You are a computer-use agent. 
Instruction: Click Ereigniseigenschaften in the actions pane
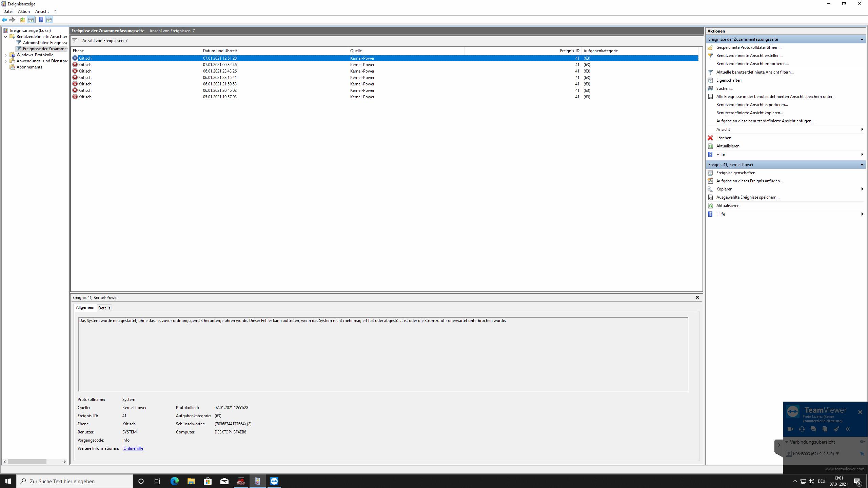click(x=736, y=172)
